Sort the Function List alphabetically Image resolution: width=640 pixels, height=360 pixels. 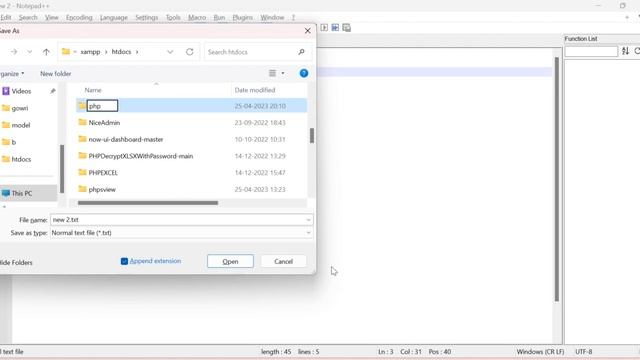click(x=625, y=51)
